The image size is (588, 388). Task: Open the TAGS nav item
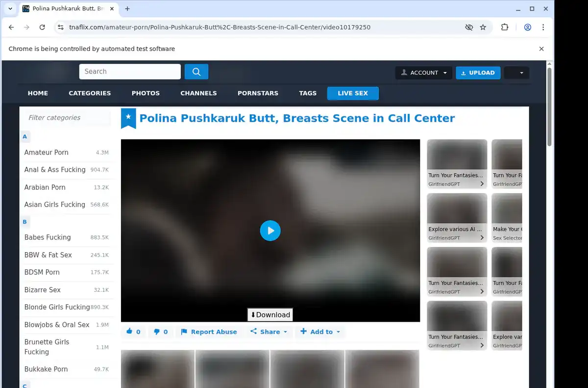point(308,93)
